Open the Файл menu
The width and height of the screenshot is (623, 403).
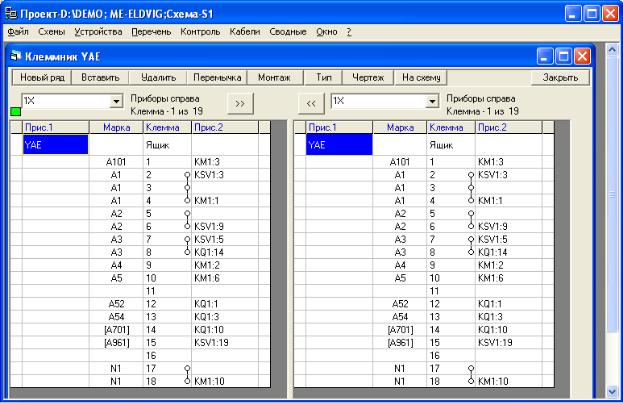[18, 33]
